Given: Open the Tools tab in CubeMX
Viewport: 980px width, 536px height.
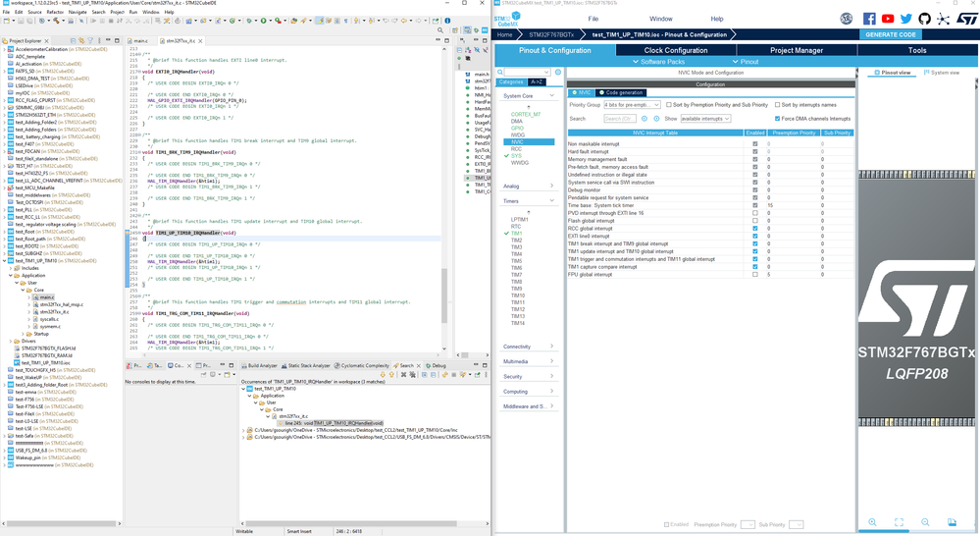Looking at the screenshot, I should tap(917, 50).
